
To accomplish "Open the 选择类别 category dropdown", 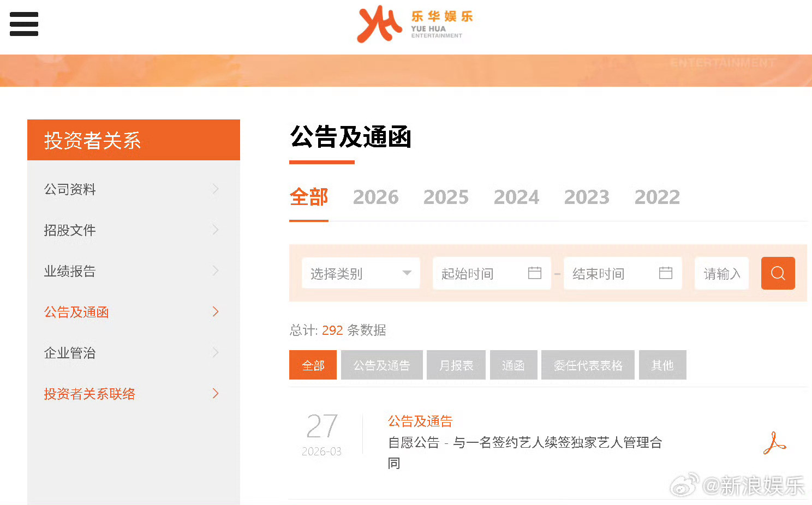I will 360,273.
